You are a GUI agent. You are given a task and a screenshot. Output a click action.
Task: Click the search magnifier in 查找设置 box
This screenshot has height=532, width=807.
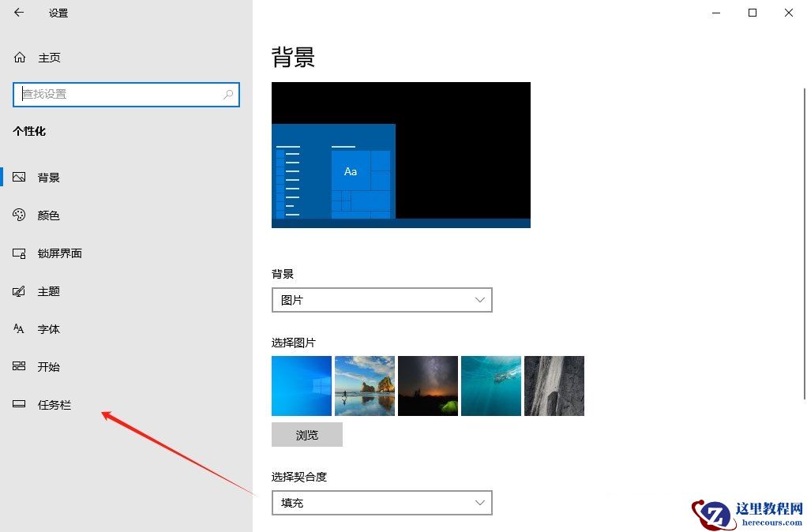227,94
